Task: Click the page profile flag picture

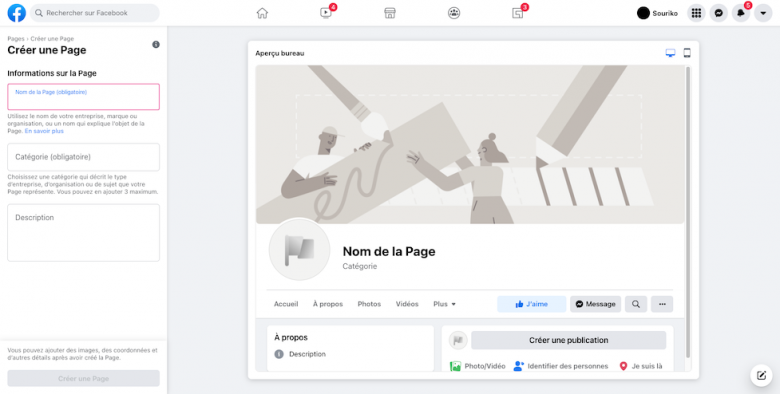Action: tap(299, 249)
